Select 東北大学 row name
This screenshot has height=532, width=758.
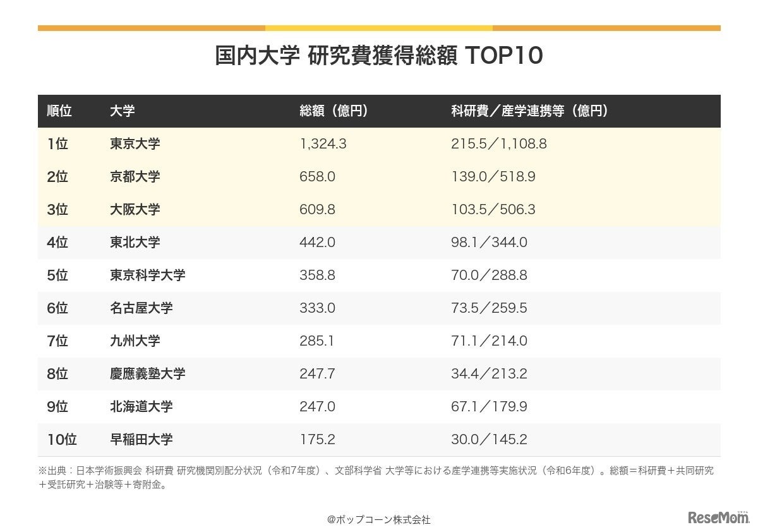pyautogui.click(x=135, y=243)
